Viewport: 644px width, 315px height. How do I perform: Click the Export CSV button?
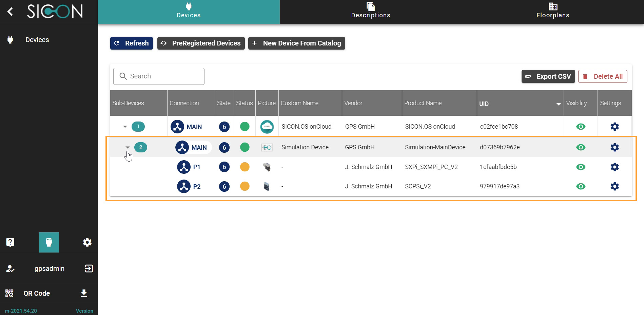pos(548,76)
